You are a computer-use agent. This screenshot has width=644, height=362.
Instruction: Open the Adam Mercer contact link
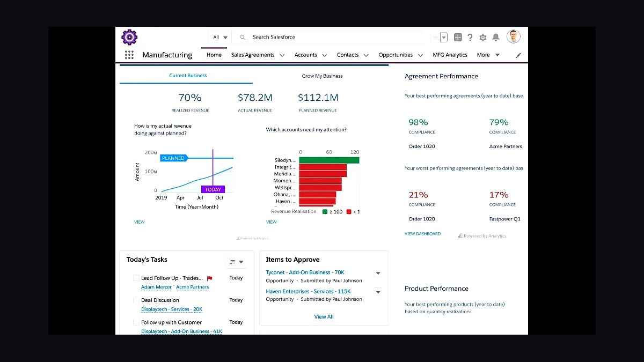click(156, 287)
